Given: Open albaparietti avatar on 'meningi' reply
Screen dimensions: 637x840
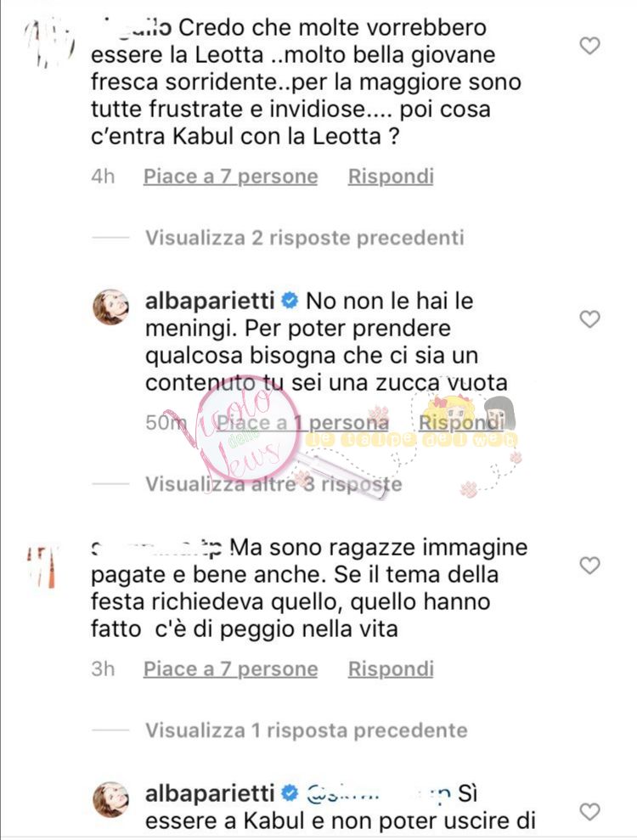Looking at the screenshot, I should (x=111, y=307).
